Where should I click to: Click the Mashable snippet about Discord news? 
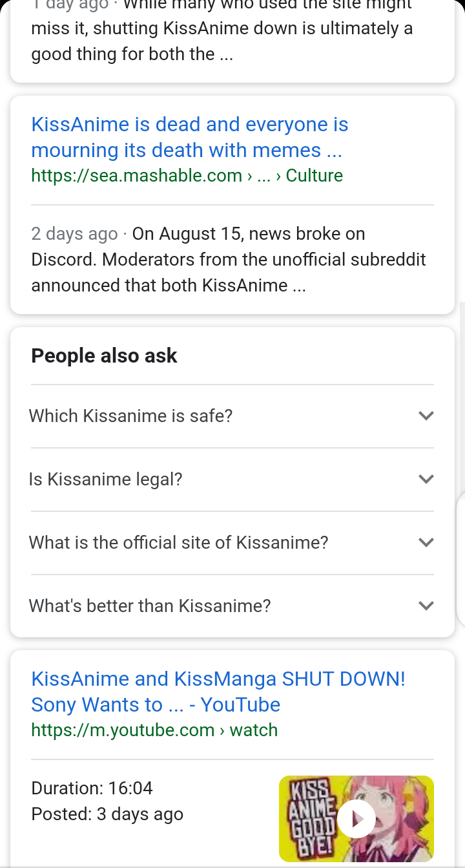[229, 259]
